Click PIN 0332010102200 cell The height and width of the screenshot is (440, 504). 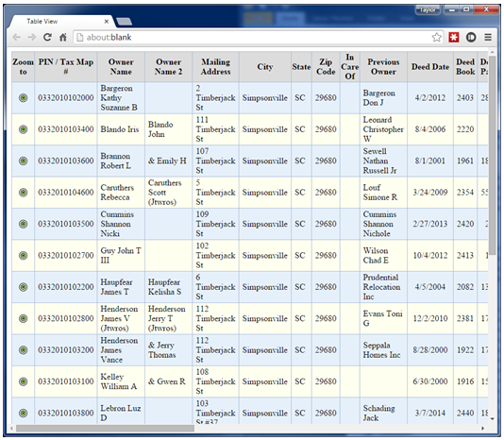click(x=66, y=287)
